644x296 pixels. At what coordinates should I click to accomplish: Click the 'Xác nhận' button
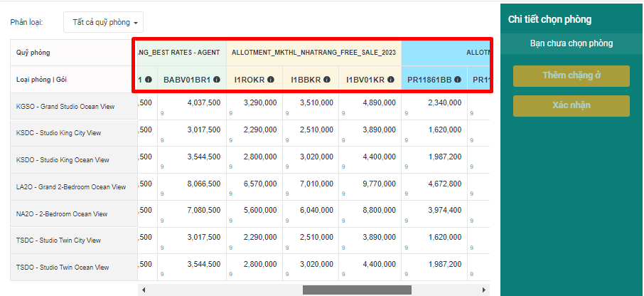coord(571,106)
